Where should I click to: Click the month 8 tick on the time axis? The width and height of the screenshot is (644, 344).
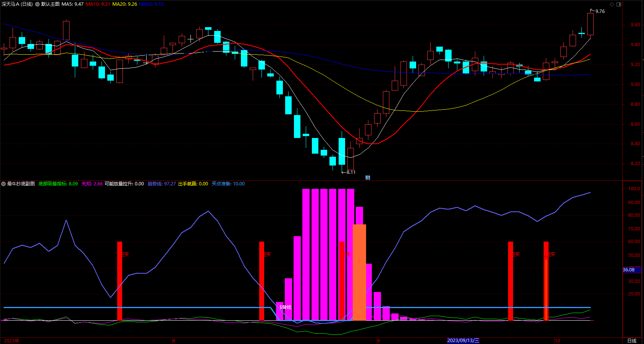tap(174, 341)
